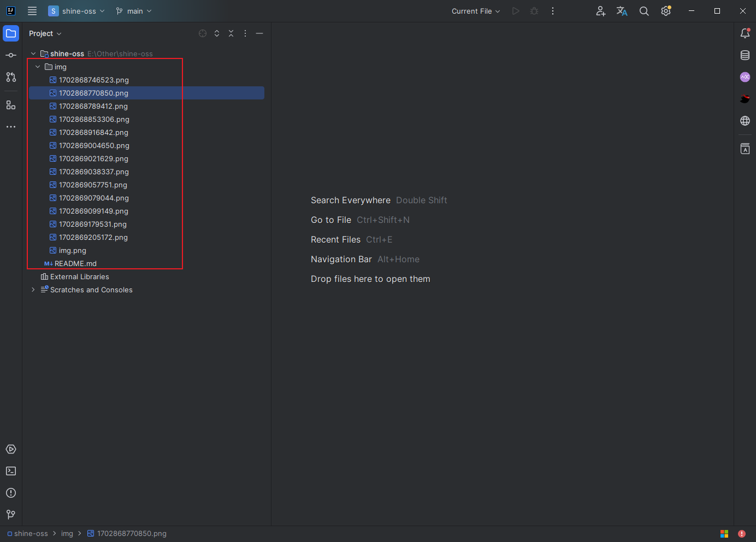Click the Translate icon
The height and width of the screenshot is (542, 756).
coord(622,11)
